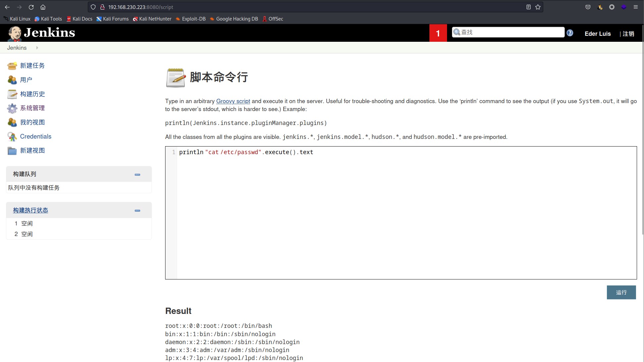Click the Kali dragon extension icon
Viewport: 644px width, 362px height.
pos(600,7)
